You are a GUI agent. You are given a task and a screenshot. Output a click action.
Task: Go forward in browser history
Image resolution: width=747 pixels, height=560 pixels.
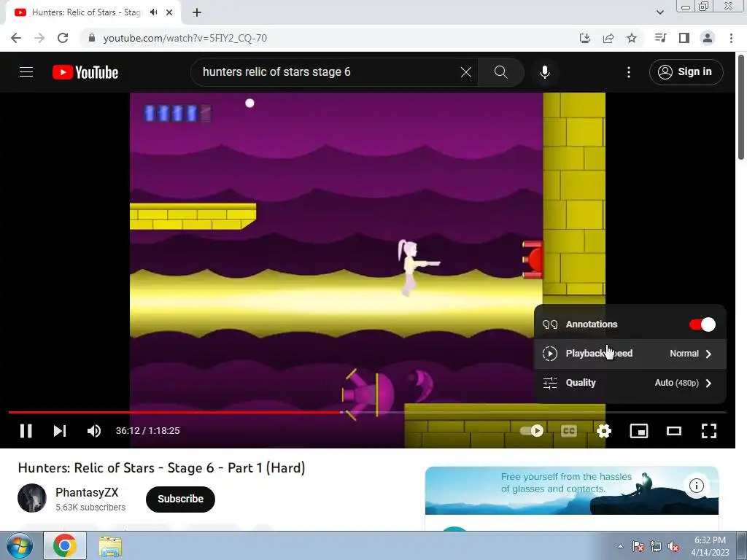[39, 38]
